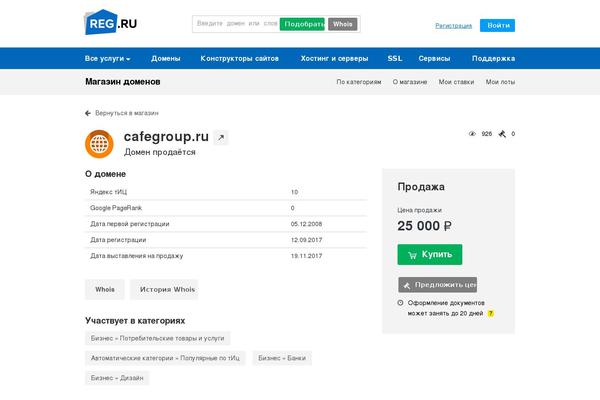Open О магазине link
Viewport: 600px width, 400px height.
pos(410,82)
